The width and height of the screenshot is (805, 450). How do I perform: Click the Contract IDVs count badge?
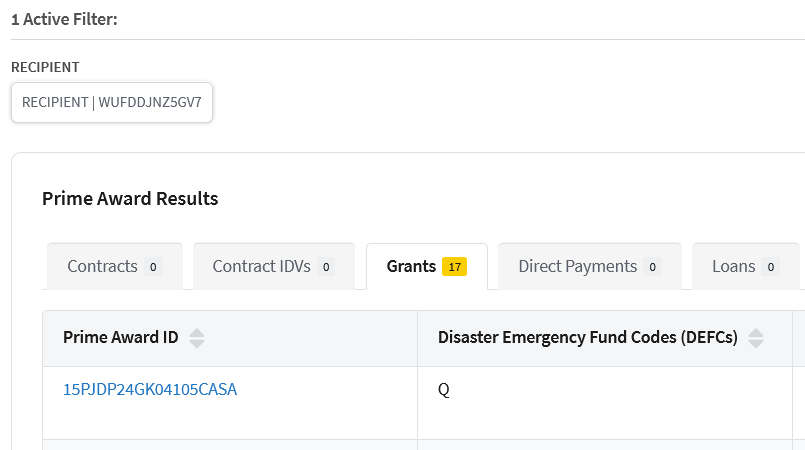point(326,267)
